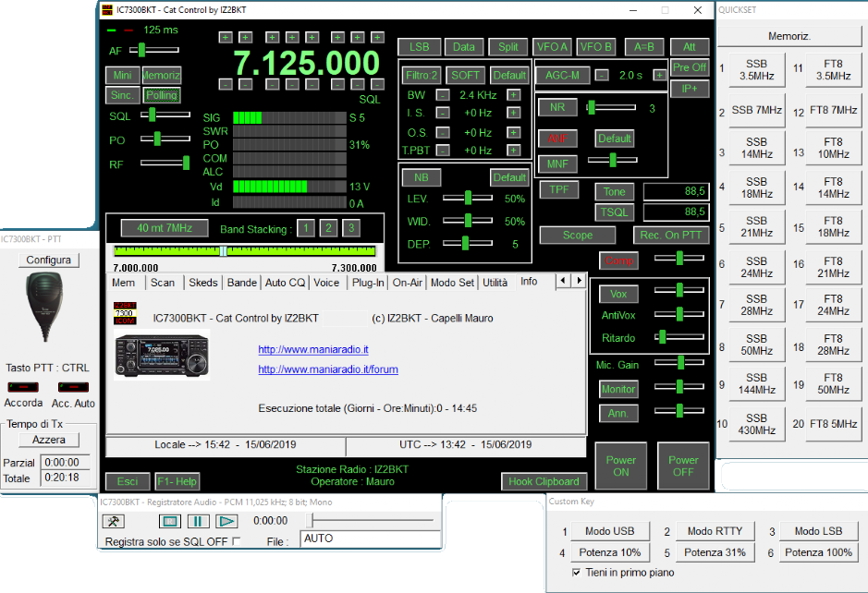
Task: Click the recorder File field showing AUTO
Action: coord(371,539)
